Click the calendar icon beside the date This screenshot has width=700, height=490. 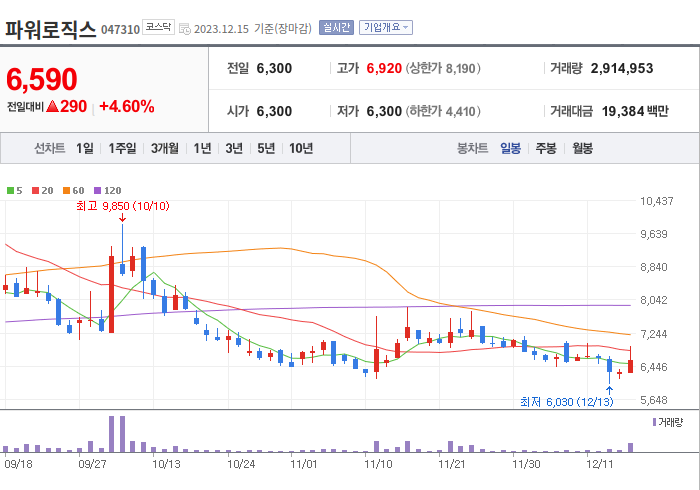click(185, 29)
